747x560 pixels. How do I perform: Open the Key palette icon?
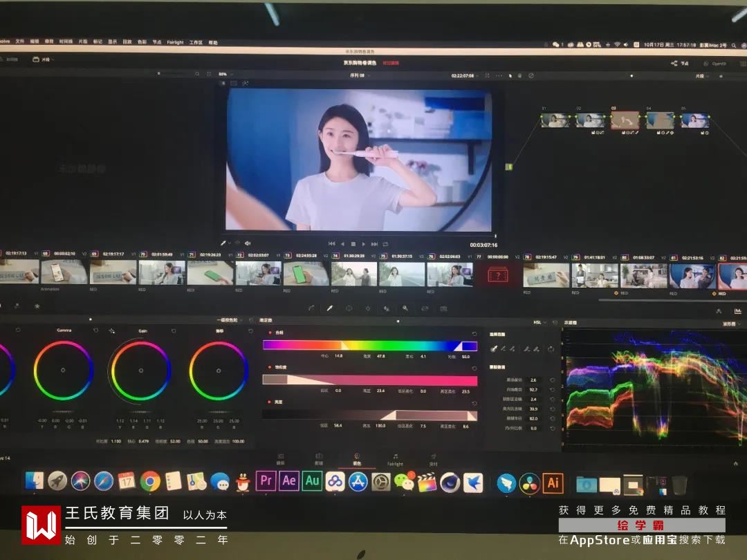point(405,308)
